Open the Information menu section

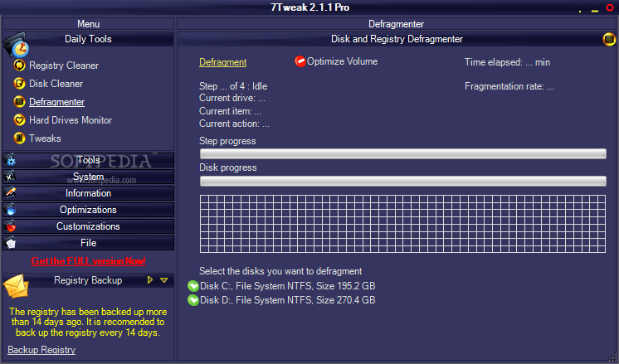coord(88,193)
